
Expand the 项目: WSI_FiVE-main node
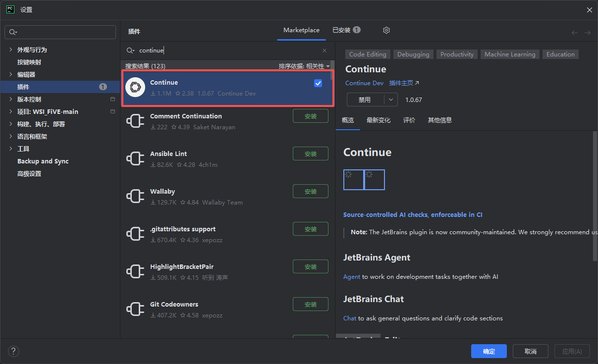(x=11, y=111)
